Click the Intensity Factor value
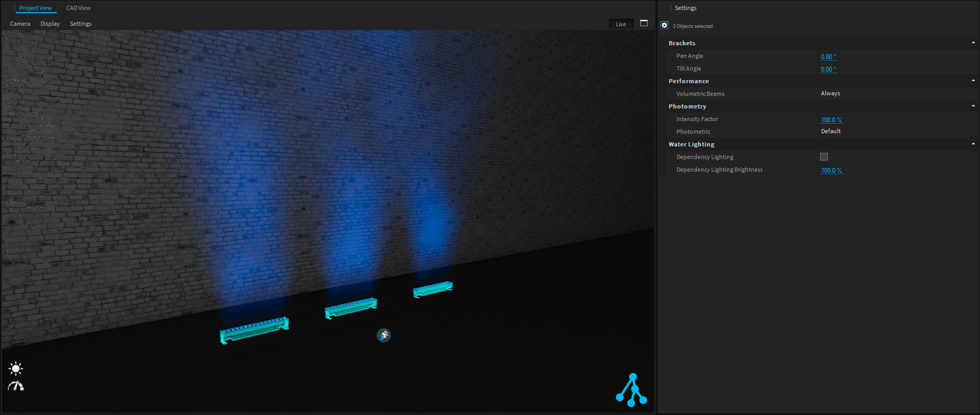Image resolution: width=980 pixels, height=415 pixels. coord(831,120)
